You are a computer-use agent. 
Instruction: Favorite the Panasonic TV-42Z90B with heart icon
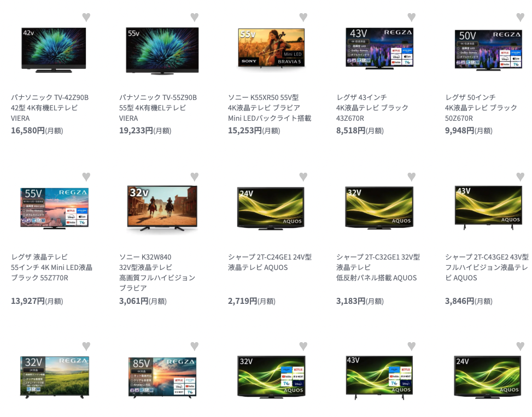[x=86, y=17]
